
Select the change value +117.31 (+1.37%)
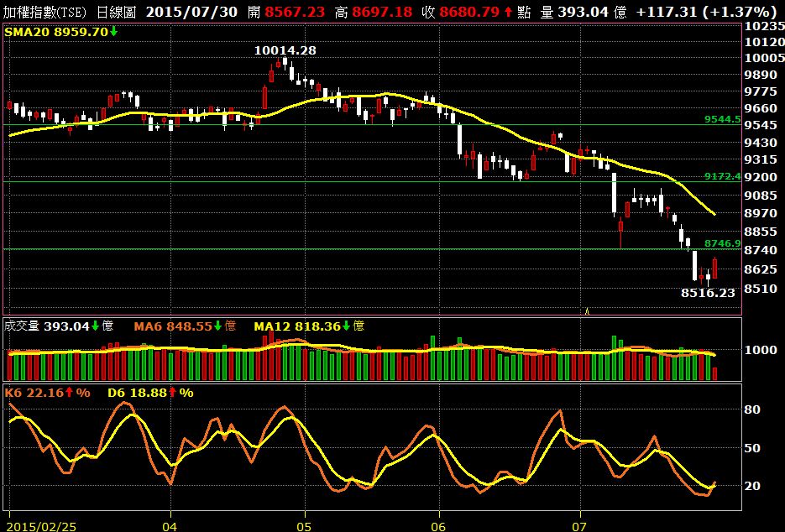[x=706, y=12]
